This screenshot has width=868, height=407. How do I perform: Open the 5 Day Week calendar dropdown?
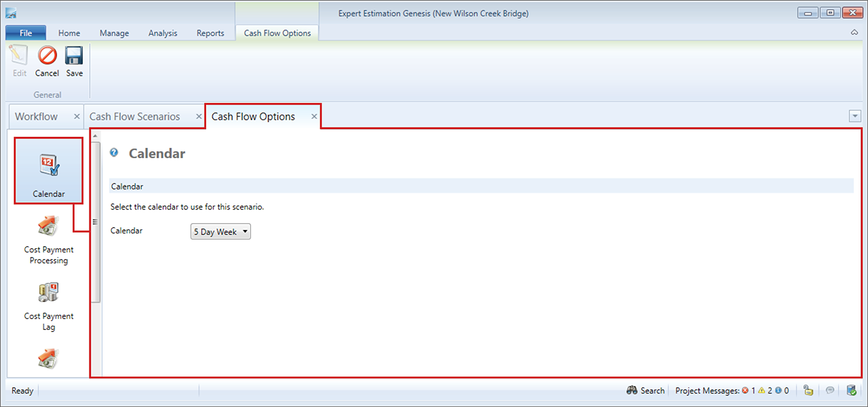[x=220, y=232]
